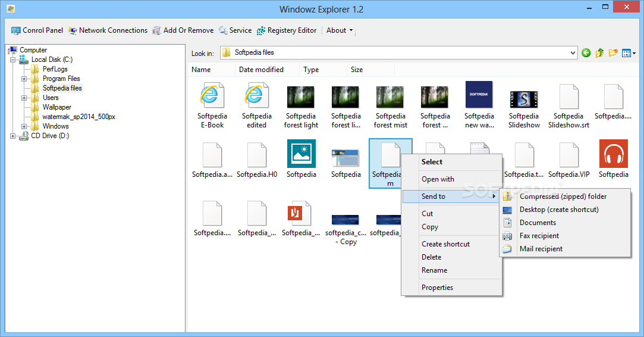Choose Delete in context menu

click(x=451, y=258)
